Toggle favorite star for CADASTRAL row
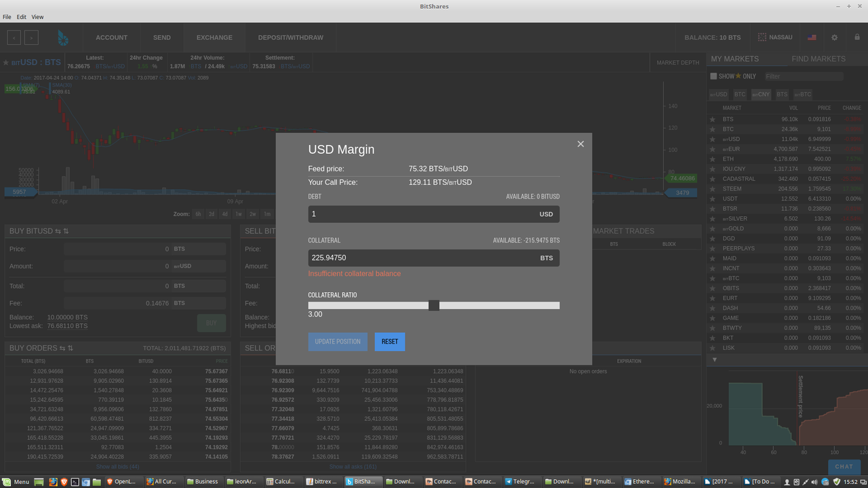 (x=713, y=179)
